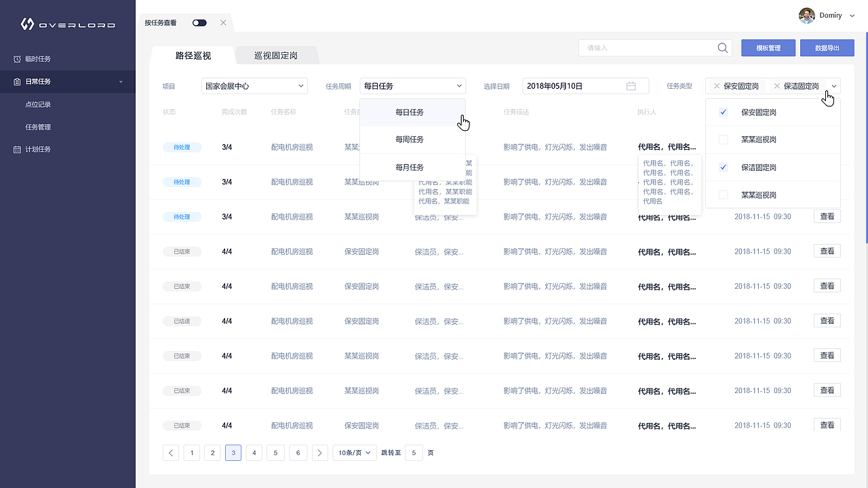
Task: Check the last 某某巡视岗 option checkbox
Action: (724, 195)
